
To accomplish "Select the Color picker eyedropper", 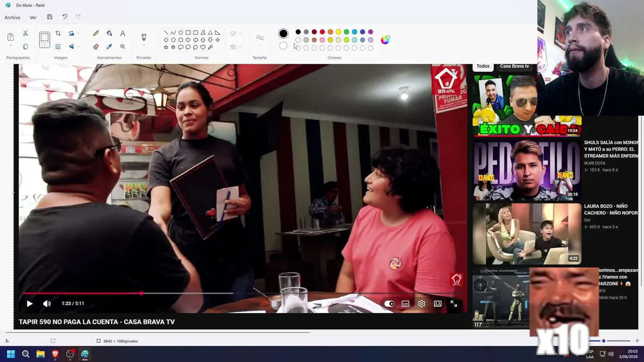I will point(109,47).
